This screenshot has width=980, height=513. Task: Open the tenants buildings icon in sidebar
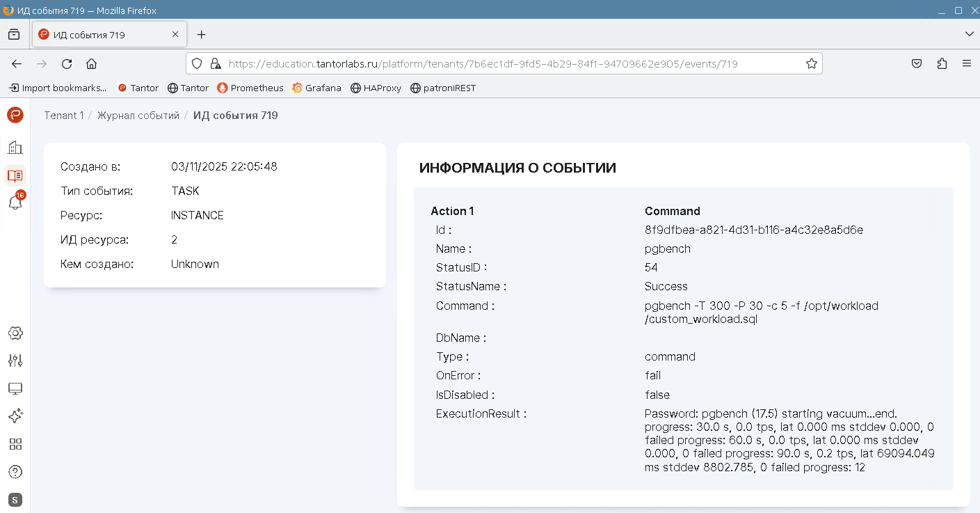[15, 148]
